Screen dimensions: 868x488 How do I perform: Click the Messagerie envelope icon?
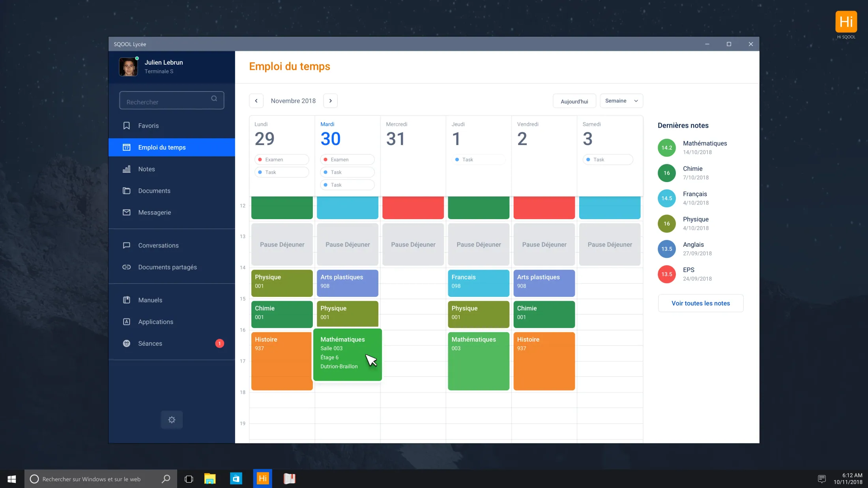pyautogui.click(x=126, y=212)
